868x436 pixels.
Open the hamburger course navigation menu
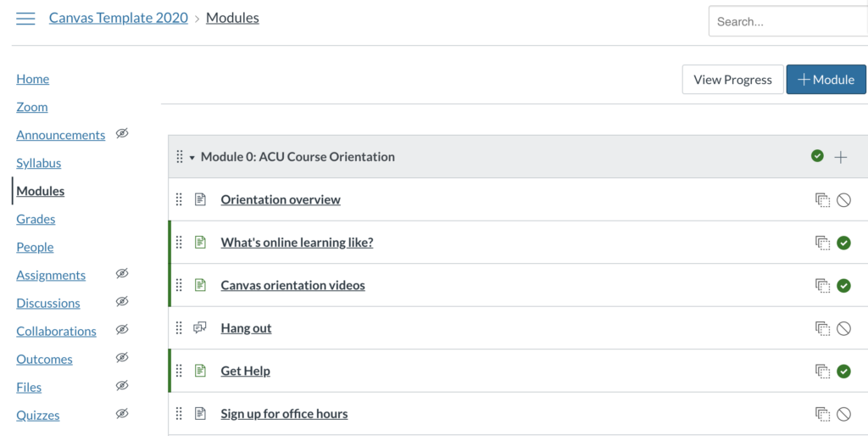tap(25, 19)
